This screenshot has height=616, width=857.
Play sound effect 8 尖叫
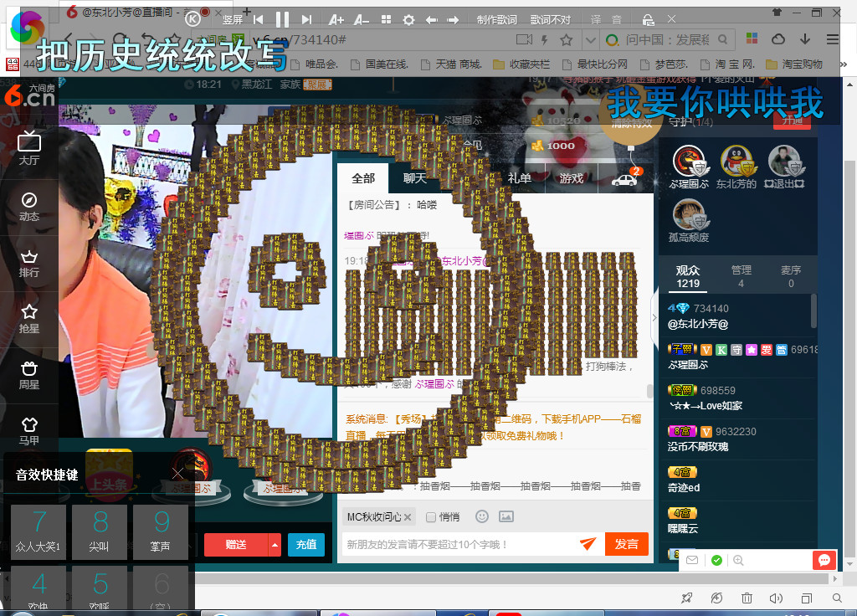point(100,531)
